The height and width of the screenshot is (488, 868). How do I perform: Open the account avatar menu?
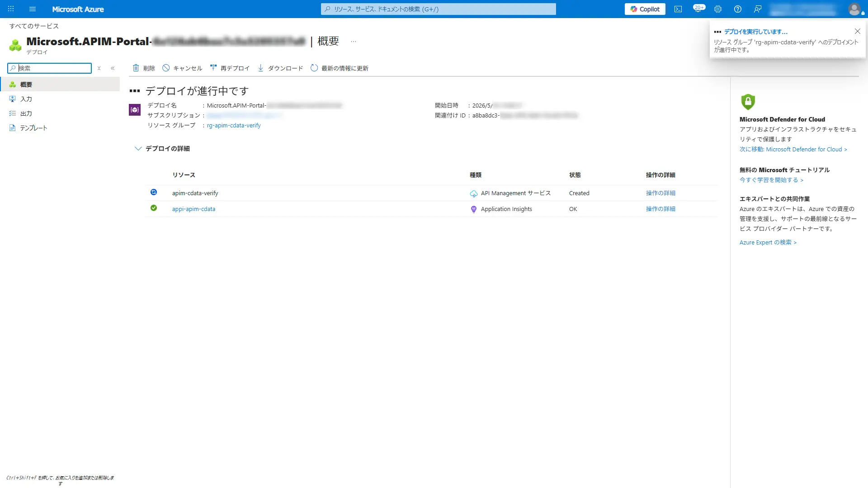(854, 9)
